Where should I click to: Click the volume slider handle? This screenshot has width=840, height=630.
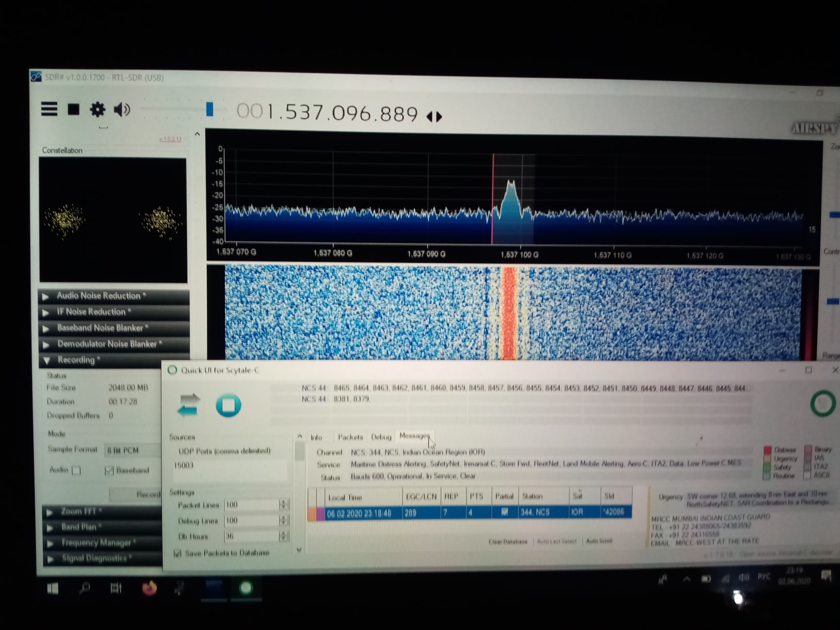coord(209,109)
